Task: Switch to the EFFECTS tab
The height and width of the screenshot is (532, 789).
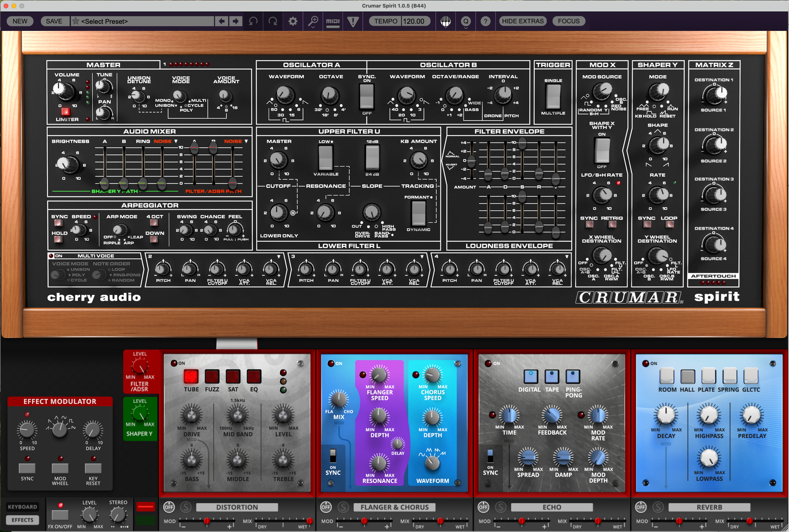Action: coord(23,520)
